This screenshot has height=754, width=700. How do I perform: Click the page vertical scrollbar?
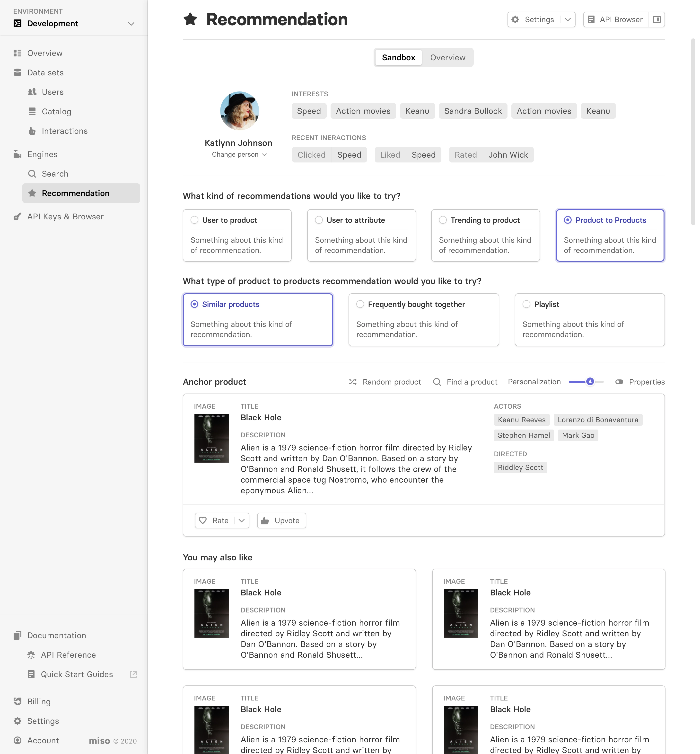(x=693, y=132)
